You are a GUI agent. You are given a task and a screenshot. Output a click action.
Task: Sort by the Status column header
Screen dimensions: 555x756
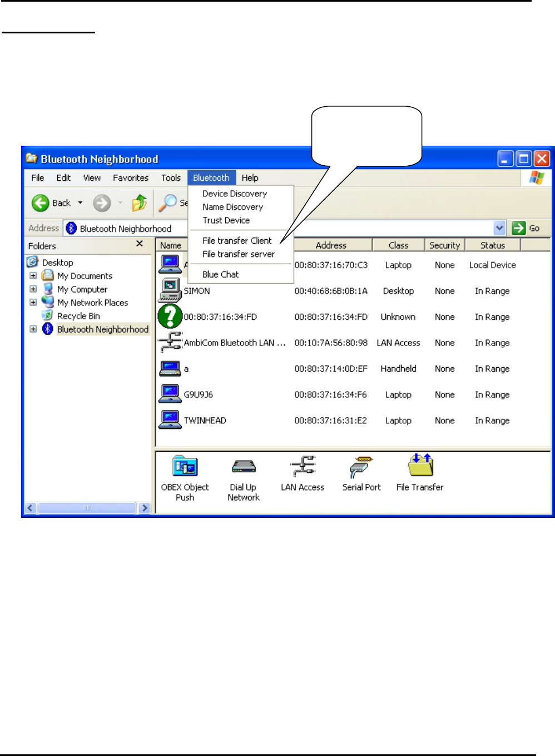coord(493,245)
